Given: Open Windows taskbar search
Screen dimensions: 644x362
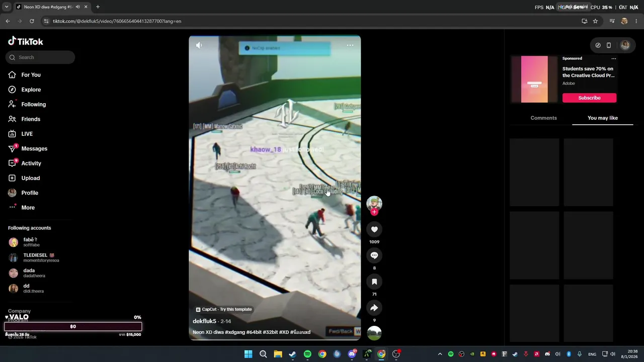Looking at the screenshot, I should (x=263, y=354).
